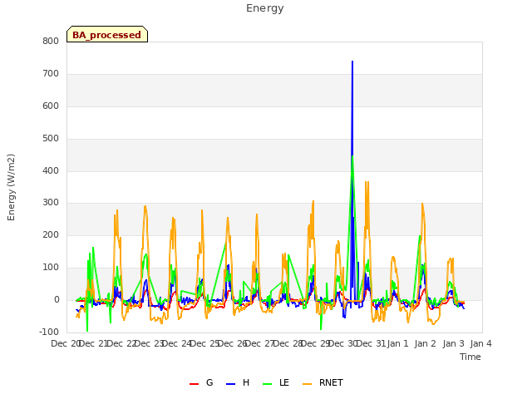Toggle the LE series legend entry
The height and width of the screenshot is (399, 532).
[x=276, y=383]
